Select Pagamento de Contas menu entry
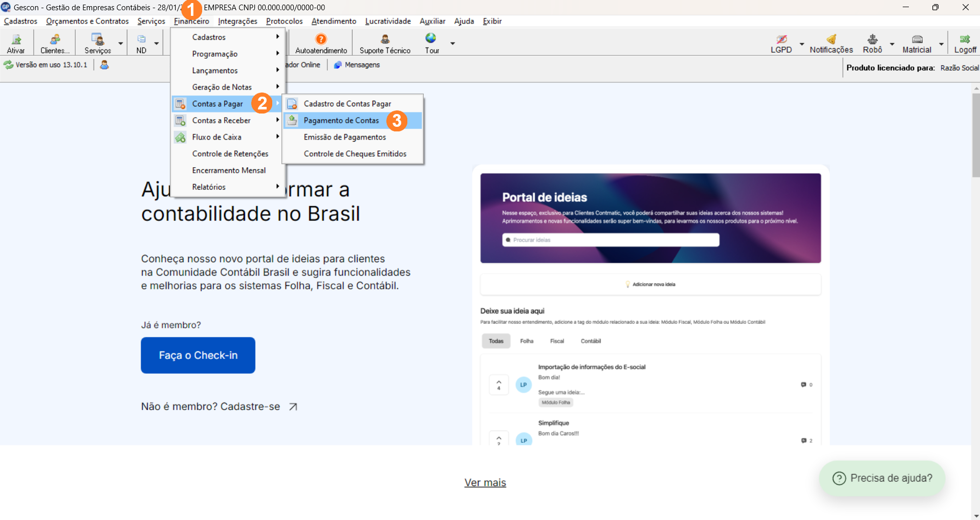Screen dimensions: 980x520 click(x=353, y=121)
